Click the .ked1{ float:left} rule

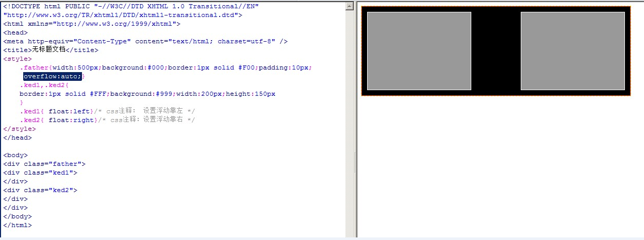click(x=57, y=111)
